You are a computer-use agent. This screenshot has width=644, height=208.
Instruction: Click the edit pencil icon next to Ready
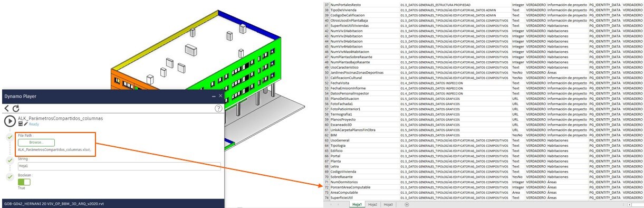coord(26,124)
